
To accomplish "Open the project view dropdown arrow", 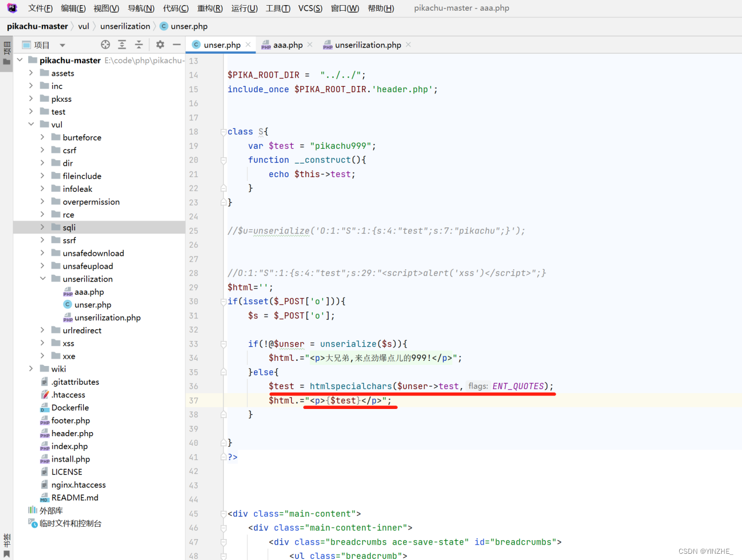I will (62, 45).
